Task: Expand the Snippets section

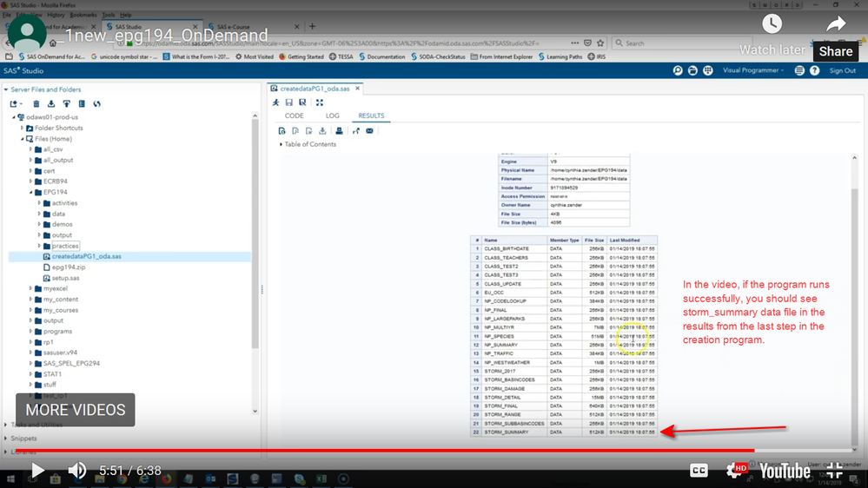Action: [6, 439]
